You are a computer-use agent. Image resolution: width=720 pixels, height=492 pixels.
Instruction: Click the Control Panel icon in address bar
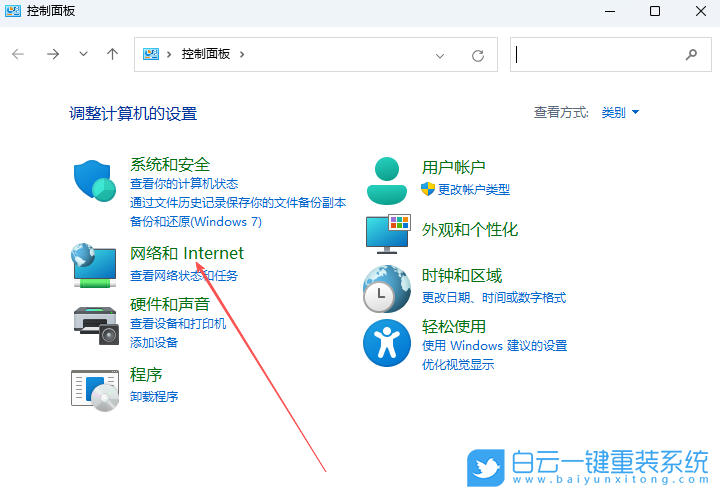[151, 54]
